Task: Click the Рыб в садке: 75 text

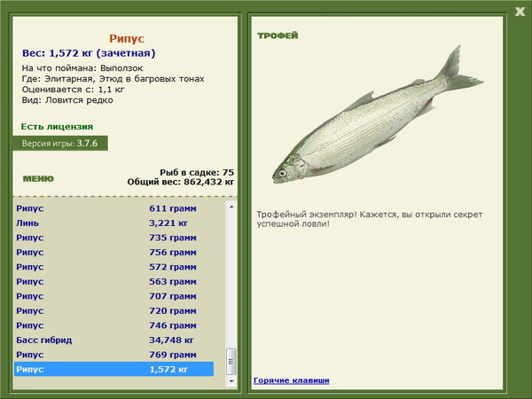Action: tap(197, 172)
